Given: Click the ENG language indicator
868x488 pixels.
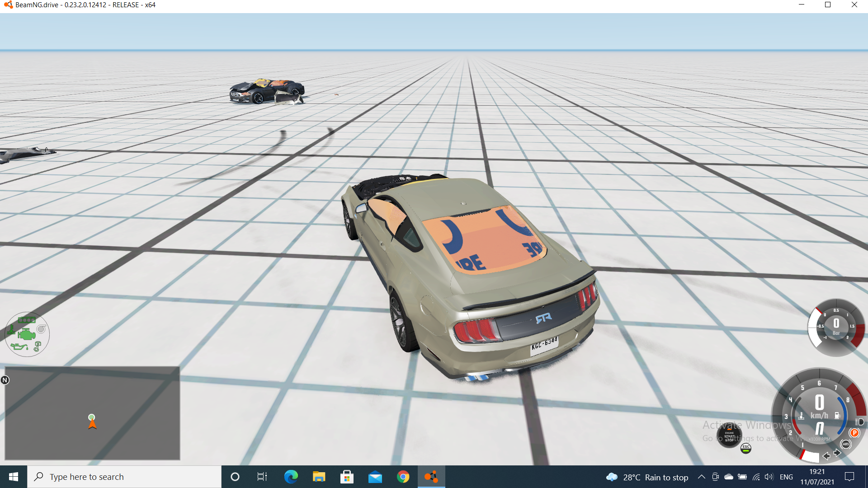Looking at the screenshot, I should [x=786, y=477].
